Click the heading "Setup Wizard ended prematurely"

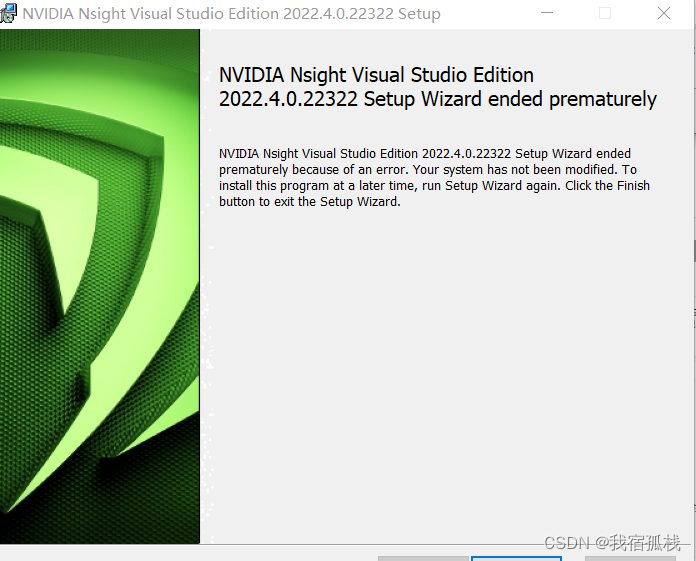pyautogui.click(x=510, y=99)
